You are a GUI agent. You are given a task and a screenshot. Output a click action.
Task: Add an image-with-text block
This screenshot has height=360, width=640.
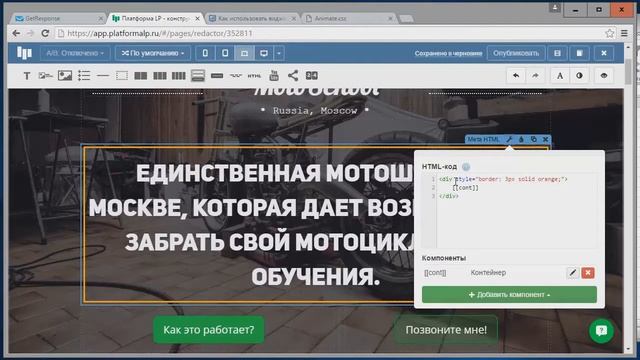pos(45,76)
